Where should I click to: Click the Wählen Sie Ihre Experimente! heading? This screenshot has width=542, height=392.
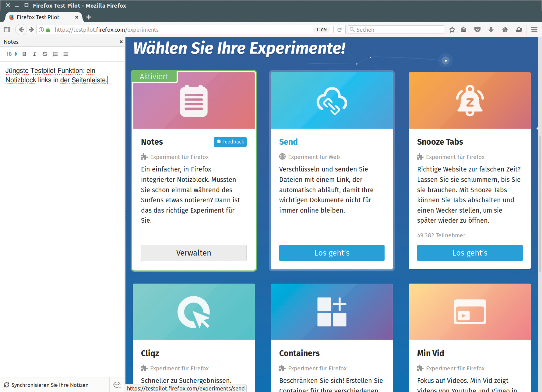click(239, 48)
